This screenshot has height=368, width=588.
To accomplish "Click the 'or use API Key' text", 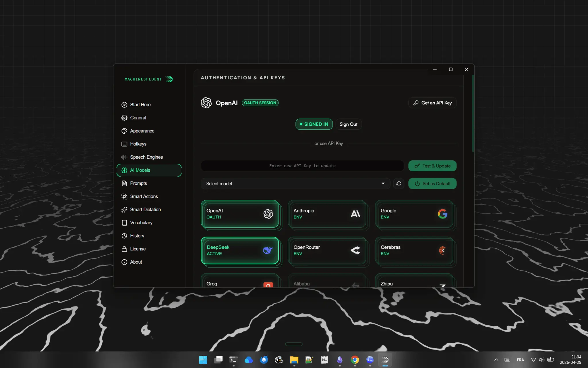I will (328, 143).
